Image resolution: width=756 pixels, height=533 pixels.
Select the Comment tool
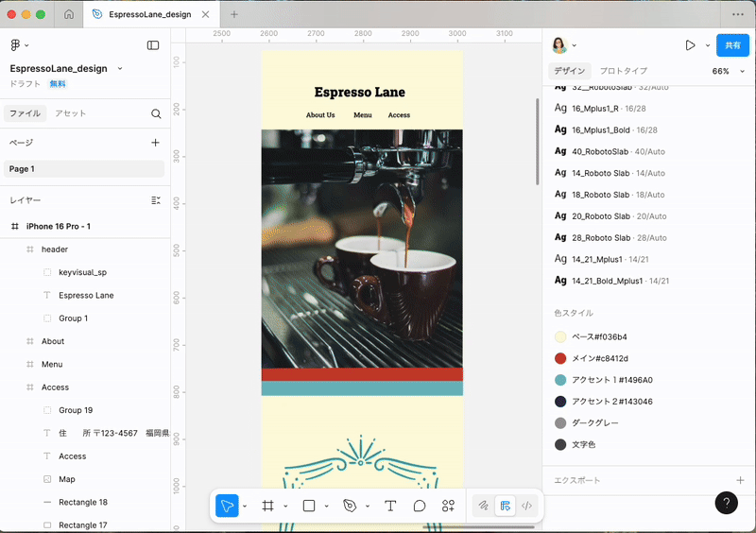click(x=420, y=506)
